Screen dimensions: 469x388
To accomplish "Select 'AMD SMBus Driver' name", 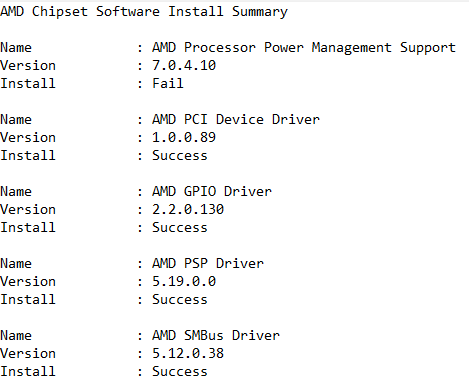I will pos(216,335).
